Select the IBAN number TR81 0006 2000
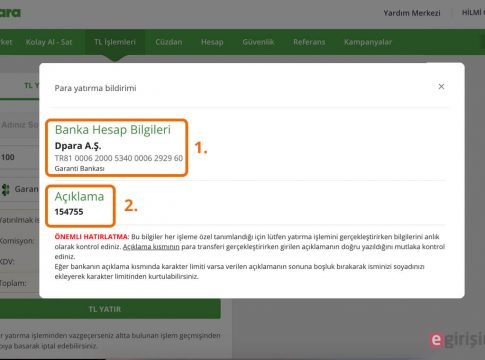Screen dimensions: 485x360 click(x=119, y=158)
